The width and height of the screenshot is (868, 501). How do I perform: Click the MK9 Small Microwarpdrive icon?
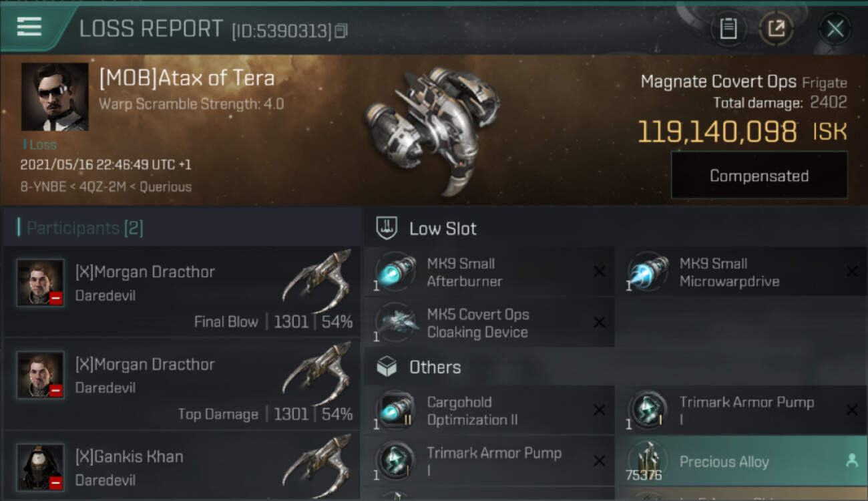(648, 271)
